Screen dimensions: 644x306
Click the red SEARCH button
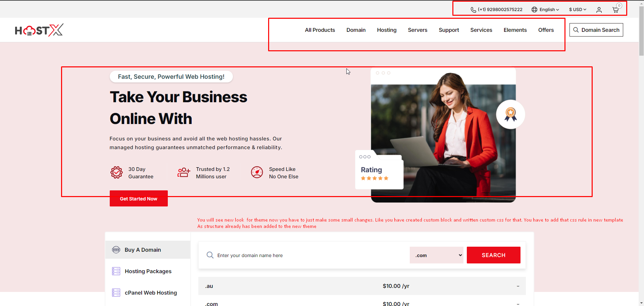click(x=493, y=255)
